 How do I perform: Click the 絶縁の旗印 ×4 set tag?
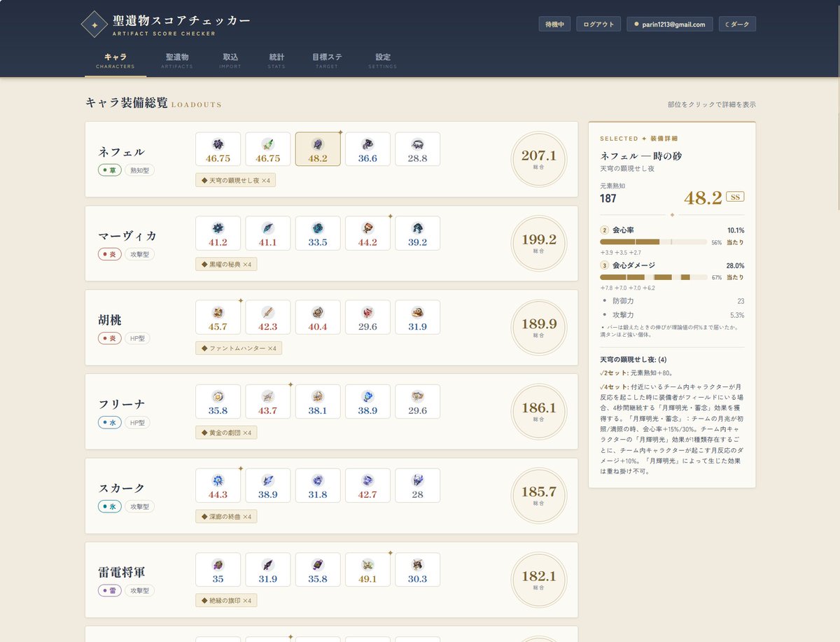click(x=226, y=601)
